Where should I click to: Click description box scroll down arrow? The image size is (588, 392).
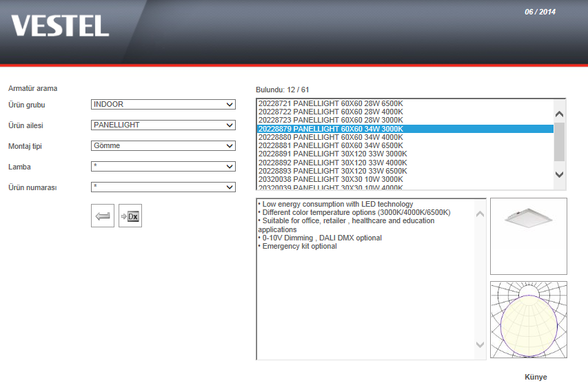480,344
